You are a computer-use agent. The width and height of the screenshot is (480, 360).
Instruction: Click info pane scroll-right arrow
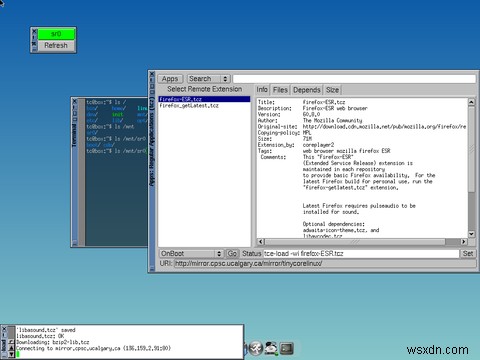tap(464, 242)
